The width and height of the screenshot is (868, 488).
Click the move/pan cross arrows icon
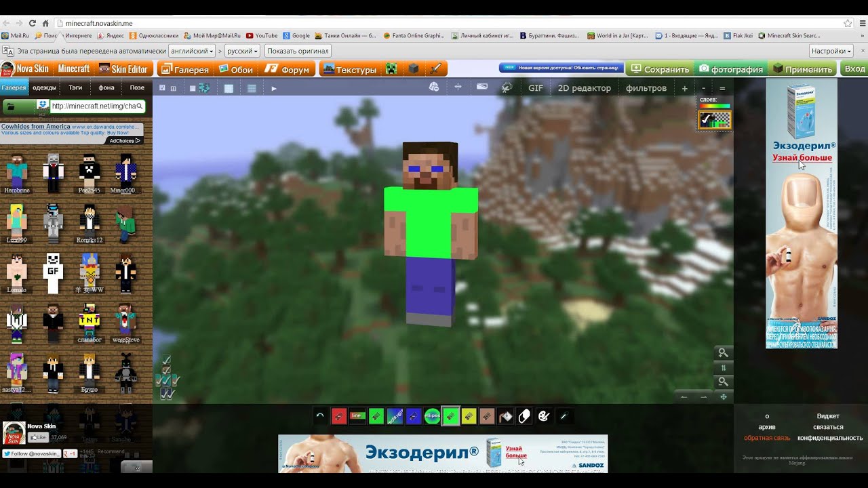[x=724, y=396]
